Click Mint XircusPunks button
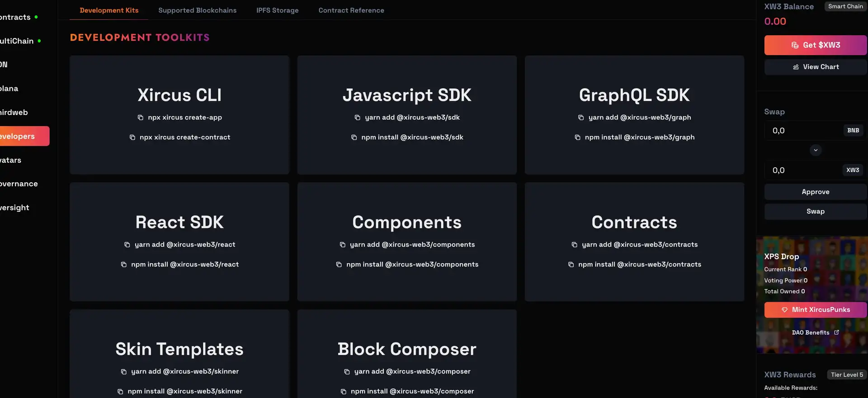This screenshot has height=398, width=868. pos(816,310)
